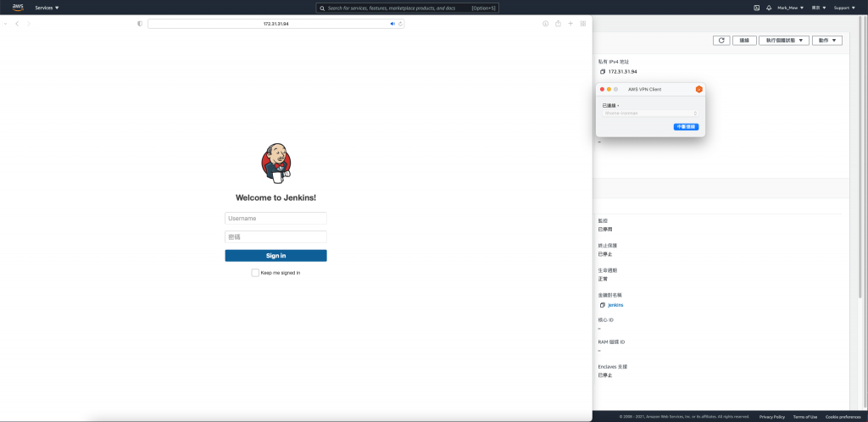Image resolution: width=868 pixels, height=422 pixels.
Task: Click the 'RAM 磁碟 ID' label
Action: (x=612, y=341)
